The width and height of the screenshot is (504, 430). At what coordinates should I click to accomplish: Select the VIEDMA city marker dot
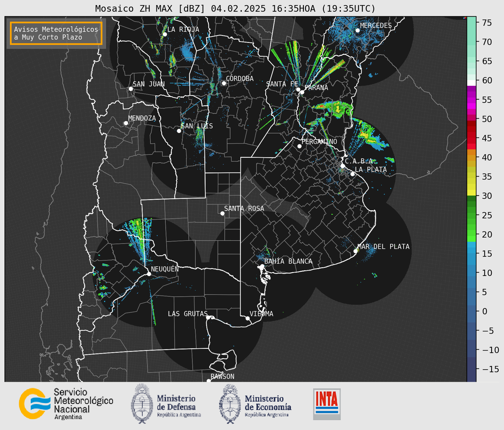pos(247,318)
